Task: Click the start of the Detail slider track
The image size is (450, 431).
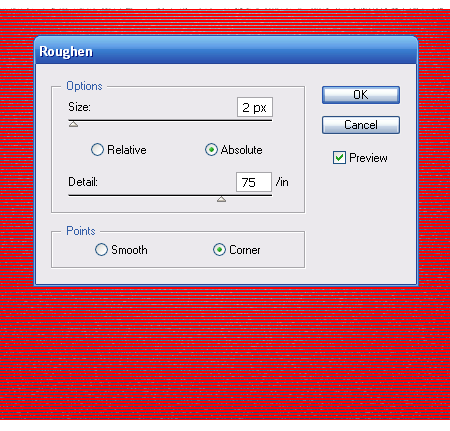Action: (x=70, y=195)
